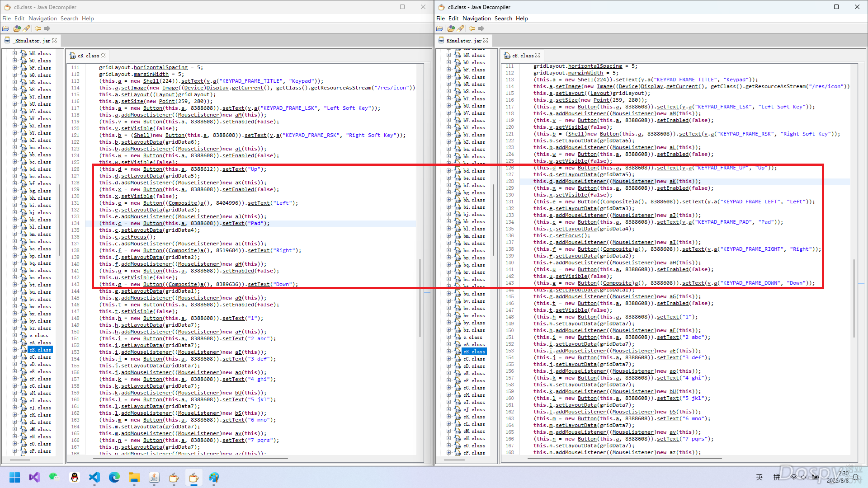Click notification bell in system tray
868x488 pixels.
[x=855, y=477]
